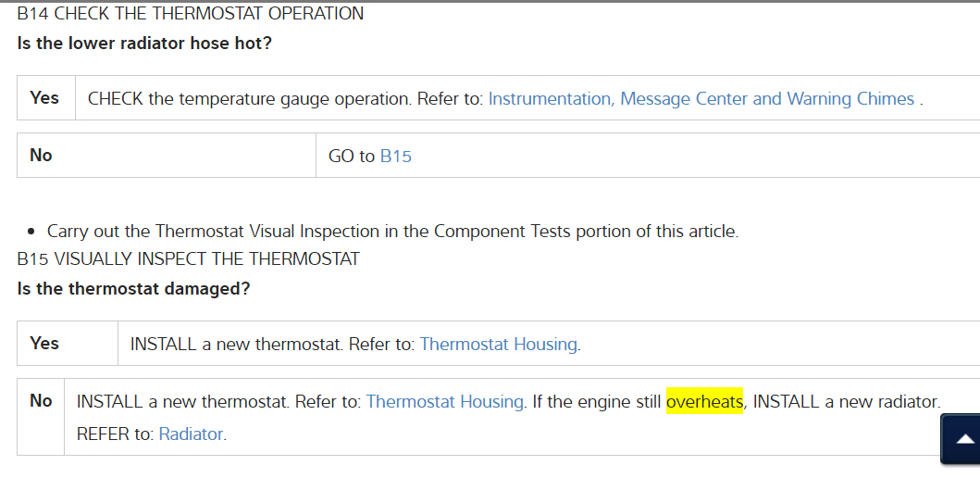
Task: Click the B14 CHECK THE THERMOSTAT OPERATION heading
Action: (x=190, y=14)
